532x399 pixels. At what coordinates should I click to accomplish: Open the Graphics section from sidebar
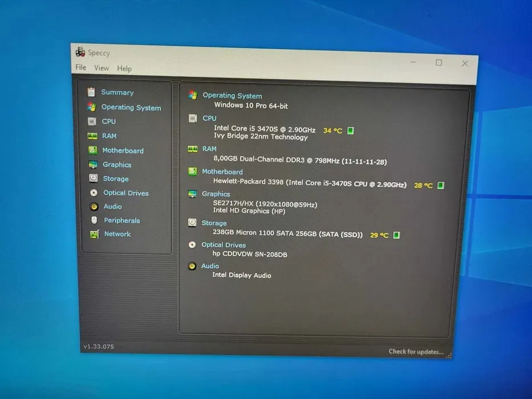(117, 165)
